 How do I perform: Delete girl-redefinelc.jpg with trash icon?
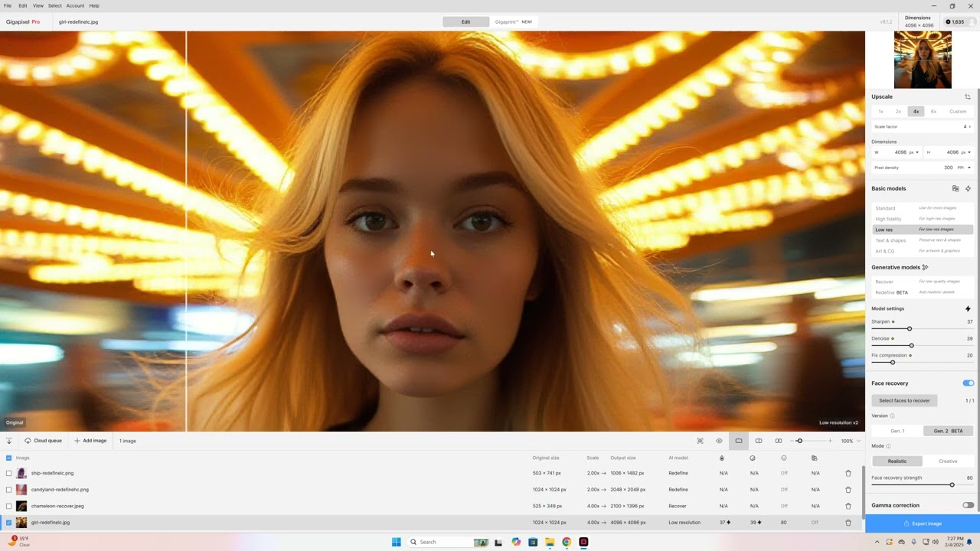(x=848, y=523)
